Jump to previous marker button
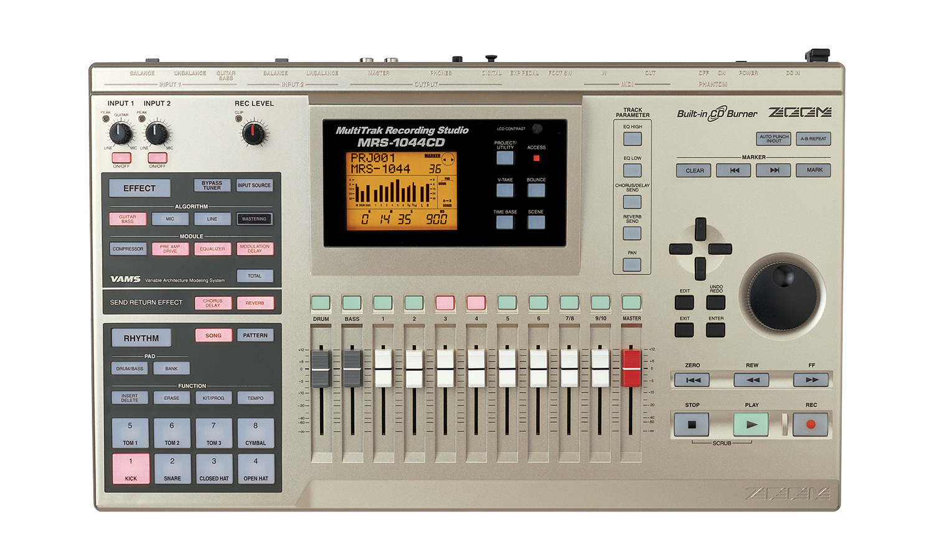The image size is (934, 560). 734,170
